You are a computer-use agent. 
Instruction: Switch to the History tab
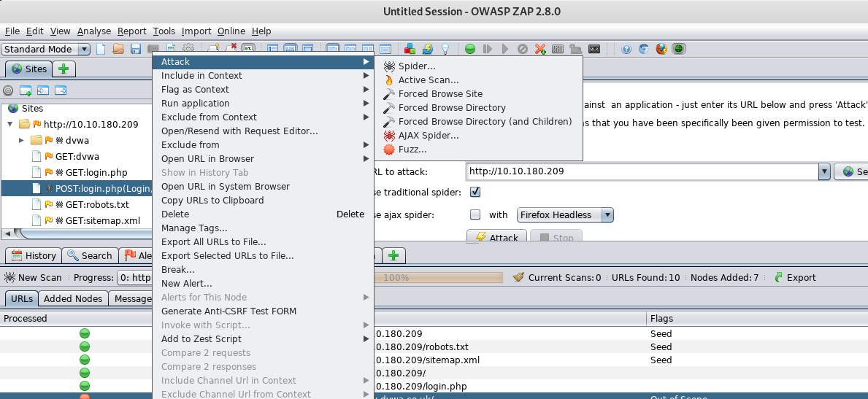(x=34, y=255)
